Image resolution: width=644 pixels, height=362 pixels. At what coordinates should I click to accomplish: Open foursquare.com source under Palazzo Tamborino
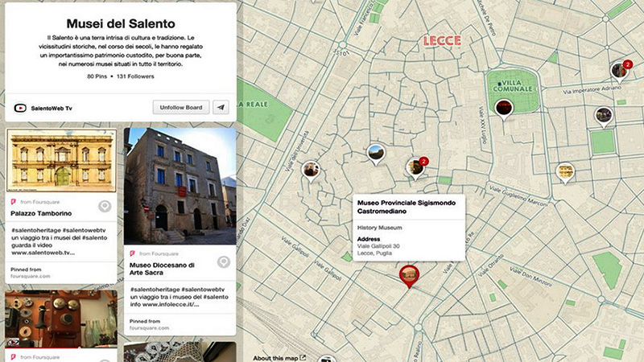click(30, 276)
